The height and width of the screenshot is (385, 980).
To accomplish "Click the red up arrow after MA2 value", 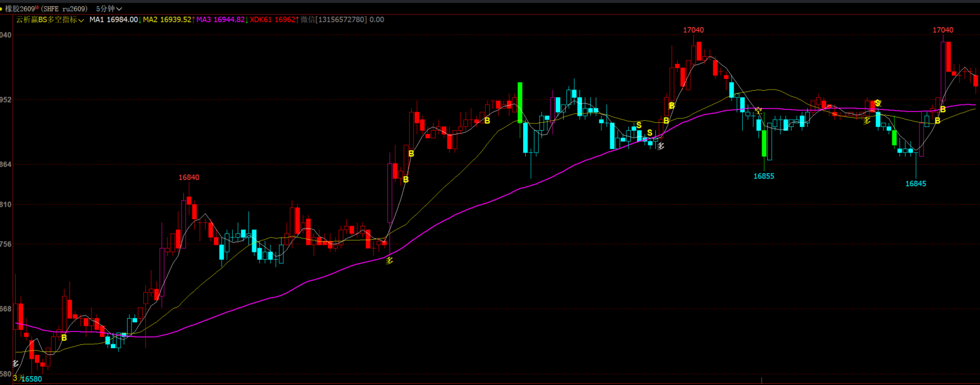I will (194, 19).
